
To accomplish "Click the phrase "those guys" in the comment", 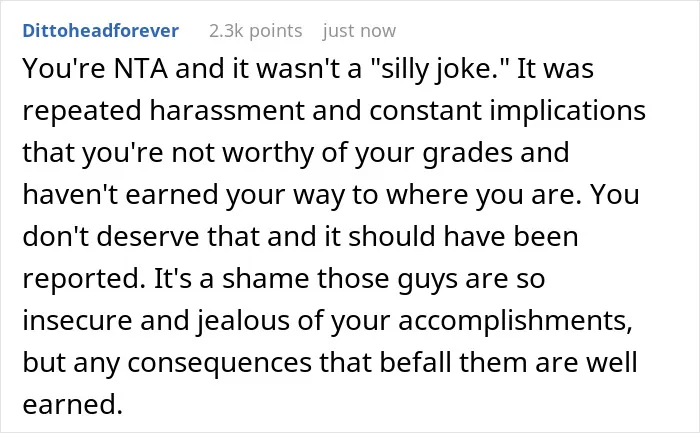I will (387, 279).
